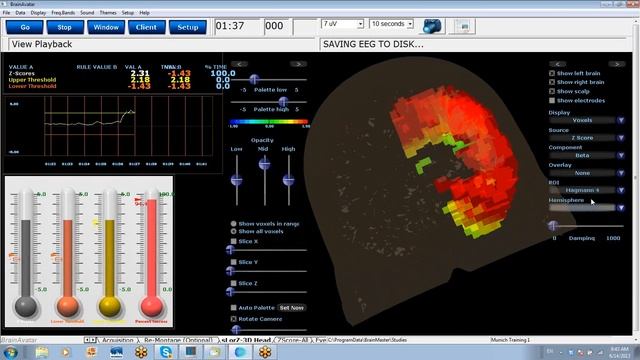Open the Display Voxels dropdown
Screen dimensions: 640x360
pyautogui.click(x=621, y=120)
